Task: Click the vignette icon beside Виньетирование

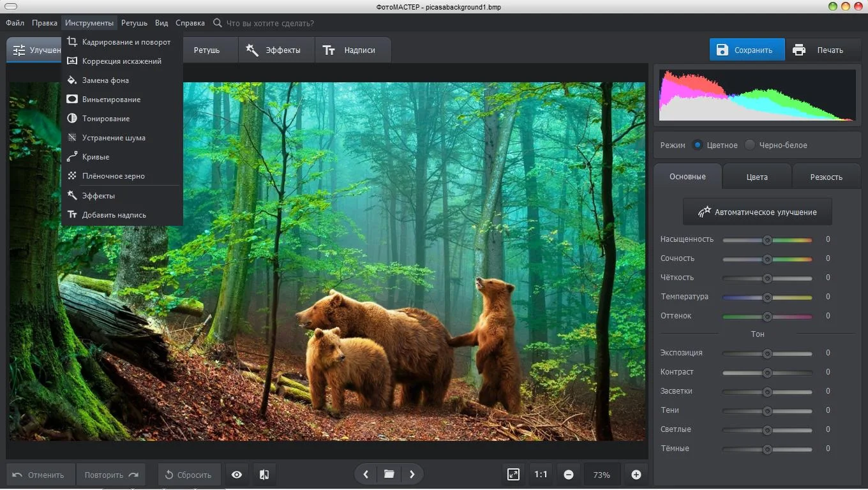Action: click(72, 100)
